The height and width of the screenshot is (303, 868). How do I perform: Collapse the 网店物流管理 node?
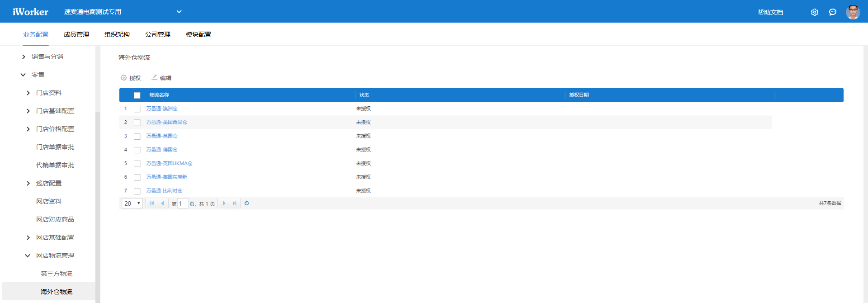click(x=28, y=256)
